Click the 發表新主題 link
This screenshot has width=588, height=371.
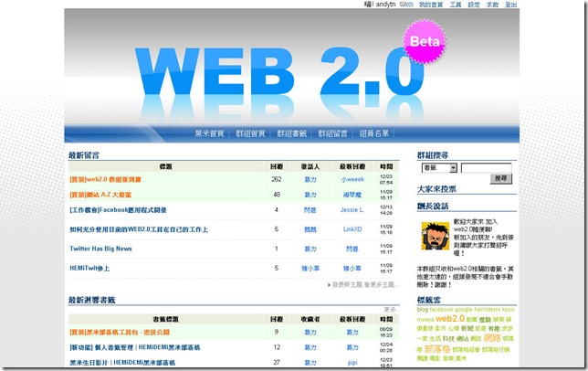click(348, 285)
